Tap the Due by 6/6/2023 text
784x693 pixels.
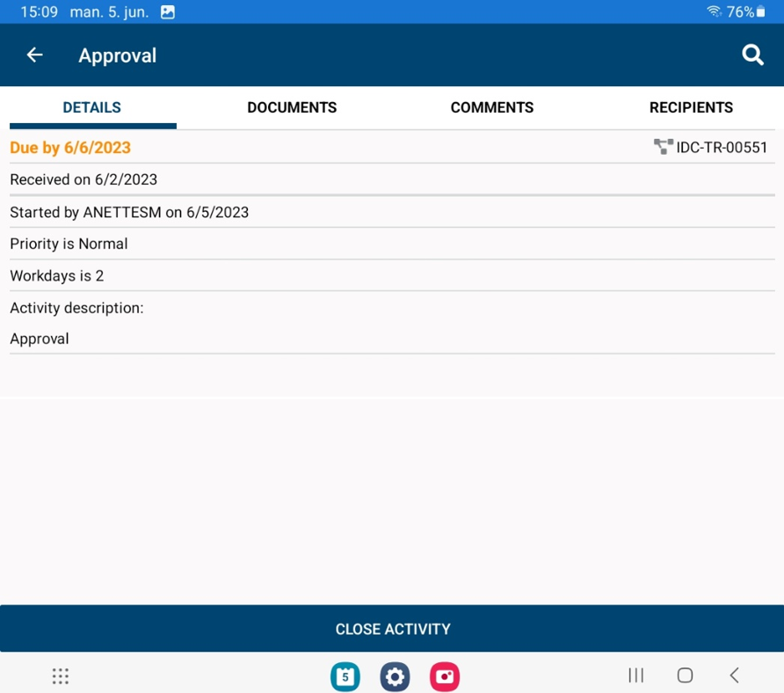pyautogui.click(x=69, y=147)
